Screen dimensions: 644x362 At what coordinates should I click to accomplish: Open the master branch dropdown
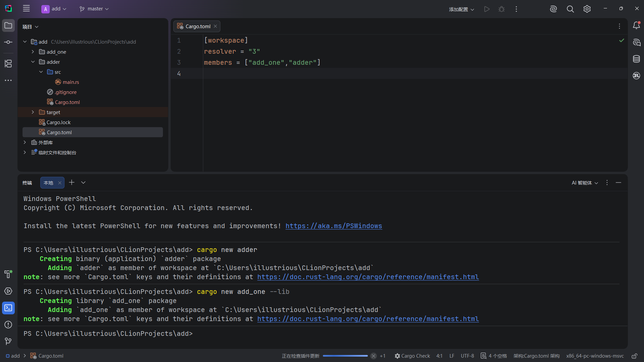(94, 9)
